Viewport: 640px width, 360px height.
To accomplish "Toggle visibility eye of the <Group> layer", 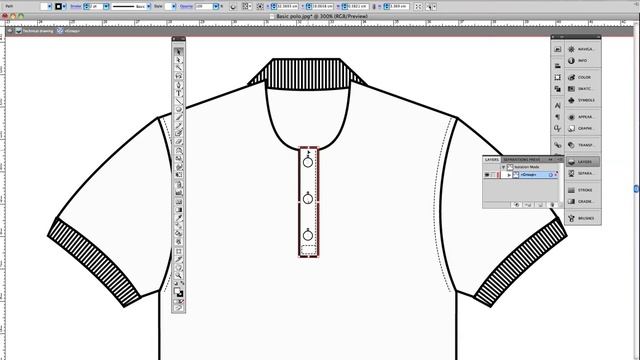I will click(487, 175).
